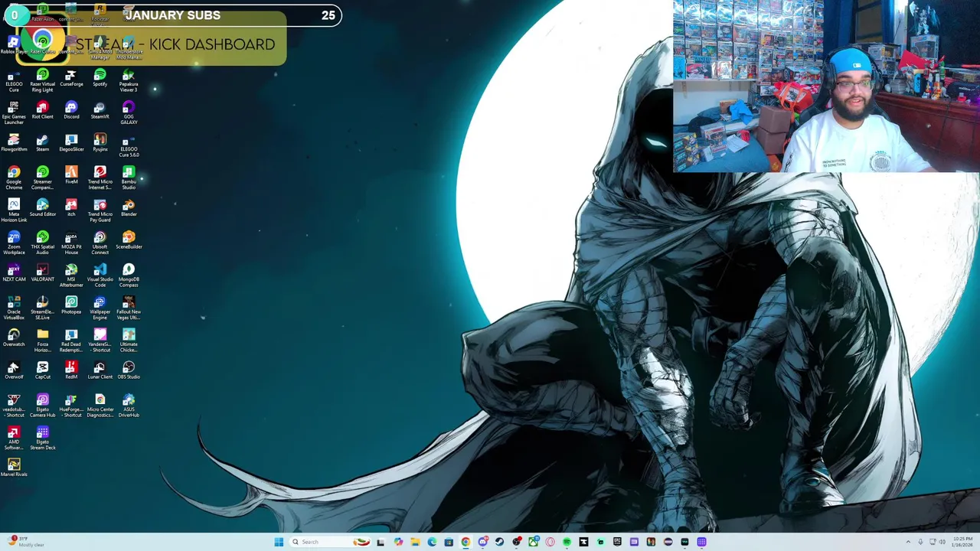Open Lunar Client desktop shortcut
The width and height of the screenshot is (980, 551).
click(100, 370)
